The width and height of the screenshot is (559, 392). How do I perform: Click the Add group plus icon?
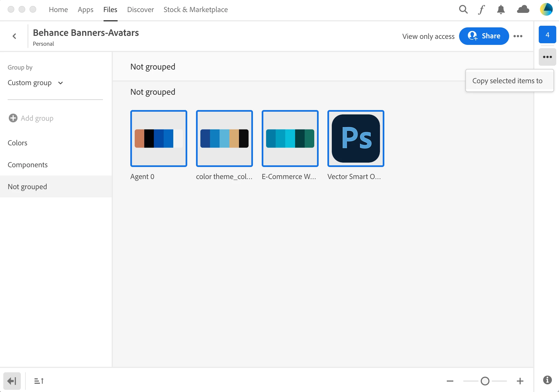coord(13,118)
